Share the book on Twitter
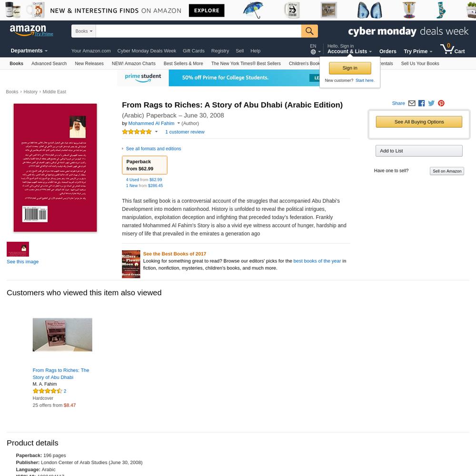Screen dimensions: 476x476 (431, 103)
